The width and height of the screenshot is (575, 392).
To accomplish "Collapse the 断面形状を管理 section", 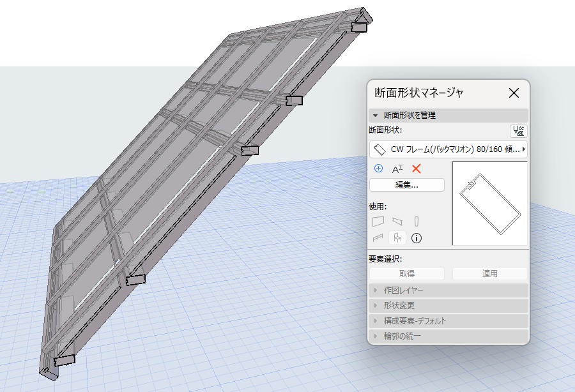I will (448, 116).
